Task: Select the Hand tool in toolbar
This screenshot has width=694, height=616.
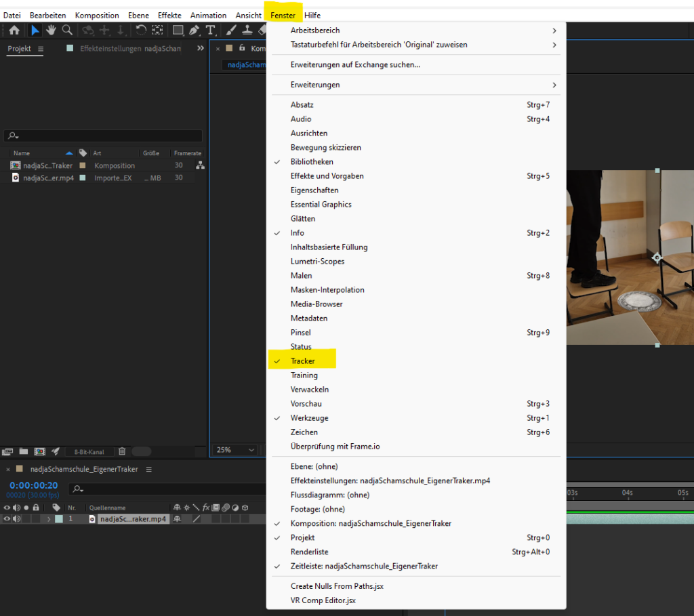Action: 51,30
